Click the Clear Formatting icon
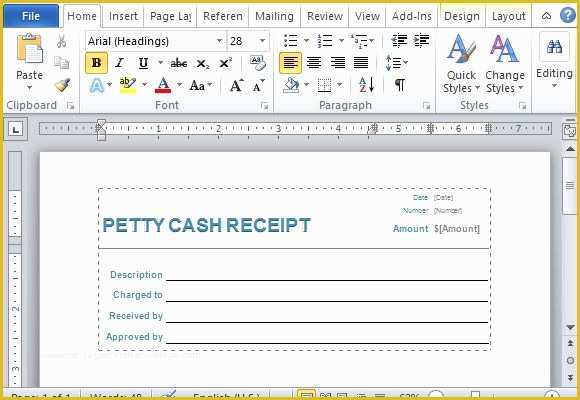The image size is (580, 400). point(258,63)
